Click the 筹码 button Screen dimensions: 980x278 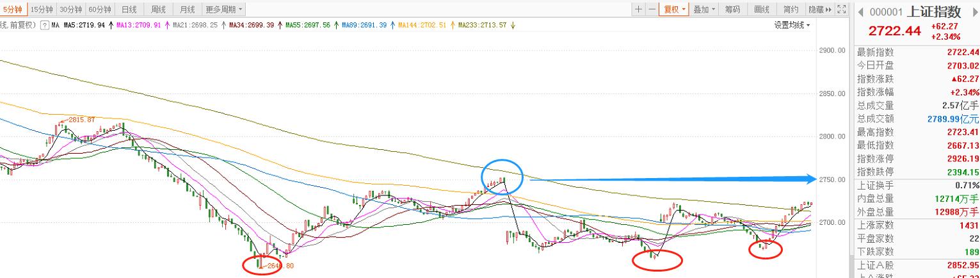733,9
